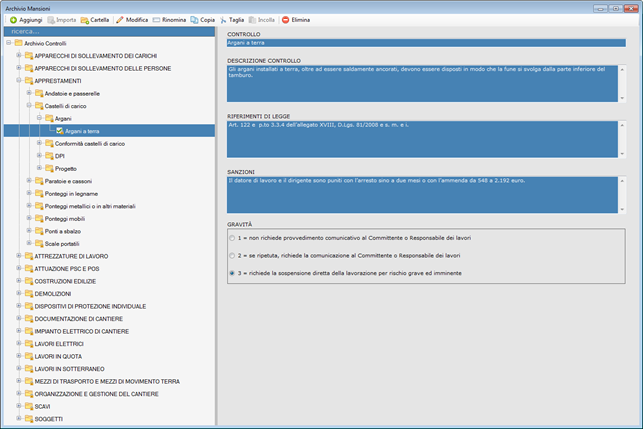Click the folder icon beside SCAVI
This screenshot has width=643, height=429.
click(28, 406)
